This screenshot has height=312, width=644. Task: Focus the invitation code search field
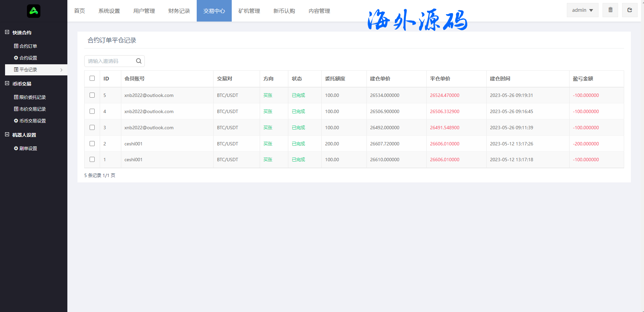tap(109, 61)
